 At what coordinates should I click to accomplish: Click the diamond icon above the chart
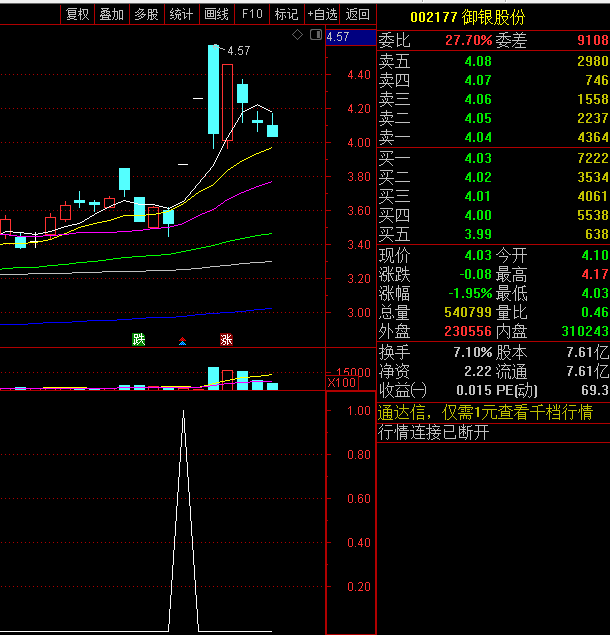point(297,35)
